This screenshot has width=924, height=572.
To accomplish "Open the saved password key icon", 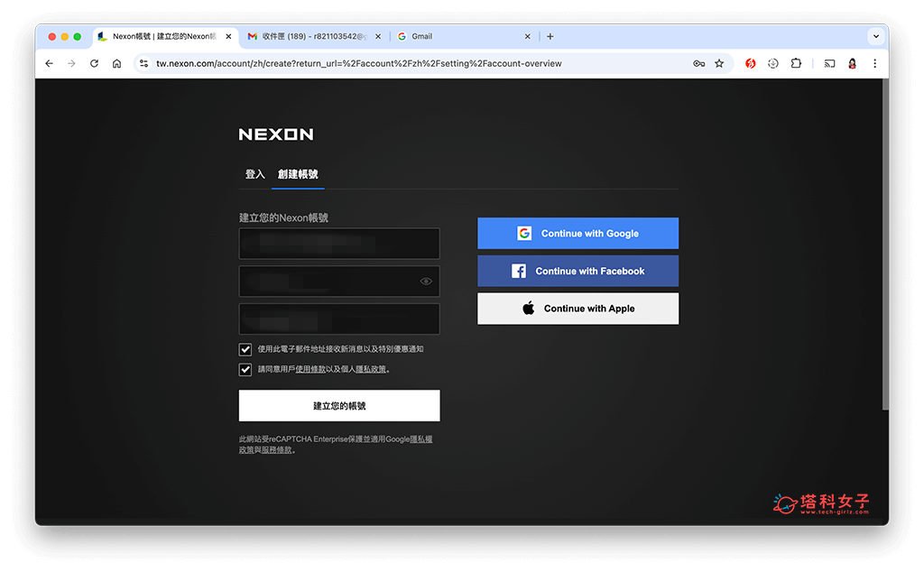I will 699,64.
